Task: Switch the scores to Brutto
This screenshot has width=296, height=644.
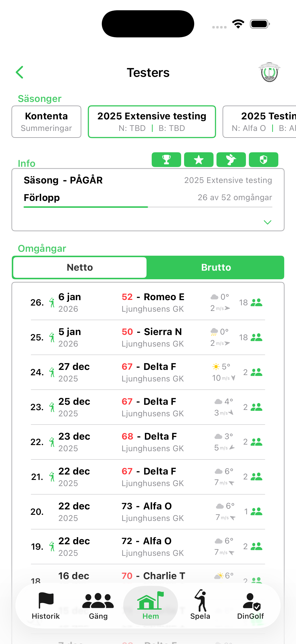Action: 216,267
